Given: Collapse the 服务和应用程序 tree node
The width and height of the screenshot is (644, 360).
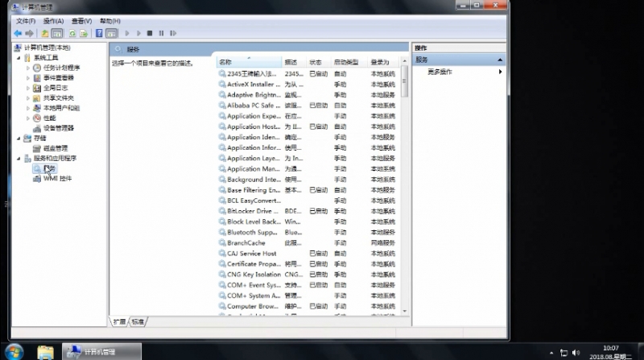Looking at the screenshot, I should click(19, 158).
